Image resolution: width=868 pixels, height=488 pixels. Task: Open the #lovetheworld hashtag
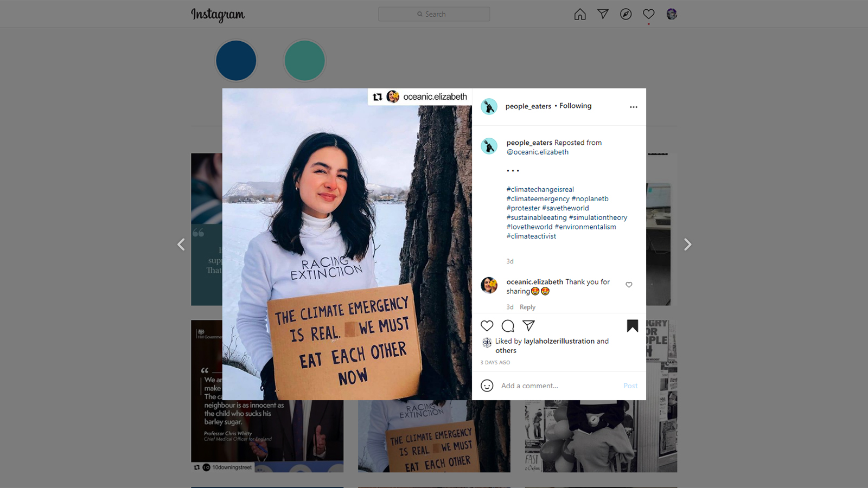[529, 227]
